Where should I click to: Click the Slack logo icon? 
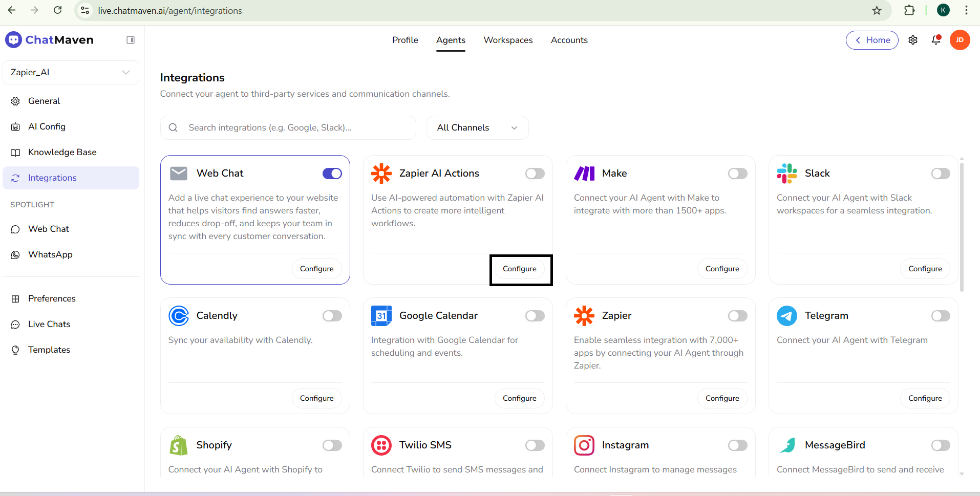pyautogui.click(x=786, y=174)
